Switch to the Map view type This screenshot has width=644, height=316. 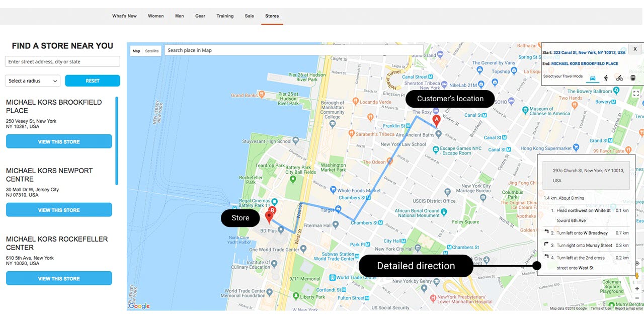(136, 51)
